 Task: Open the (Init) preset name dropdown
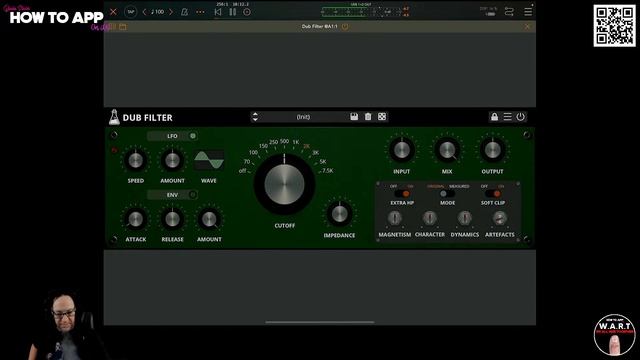(x=303, y=117)
